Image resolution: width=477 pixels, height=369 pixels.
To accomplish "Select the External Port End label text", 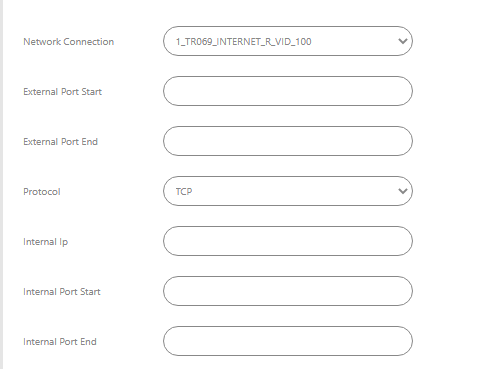I will click(60, 142).
